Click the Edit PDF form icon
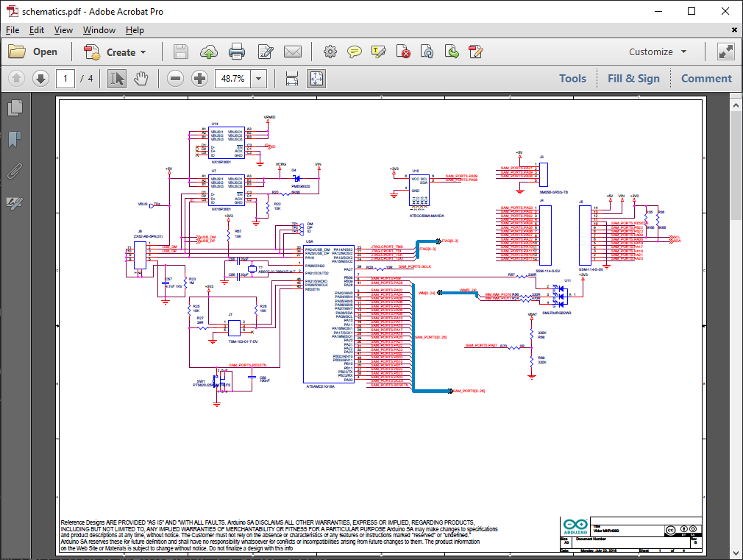Screen dimensions: 743x560 coord(476,52)
